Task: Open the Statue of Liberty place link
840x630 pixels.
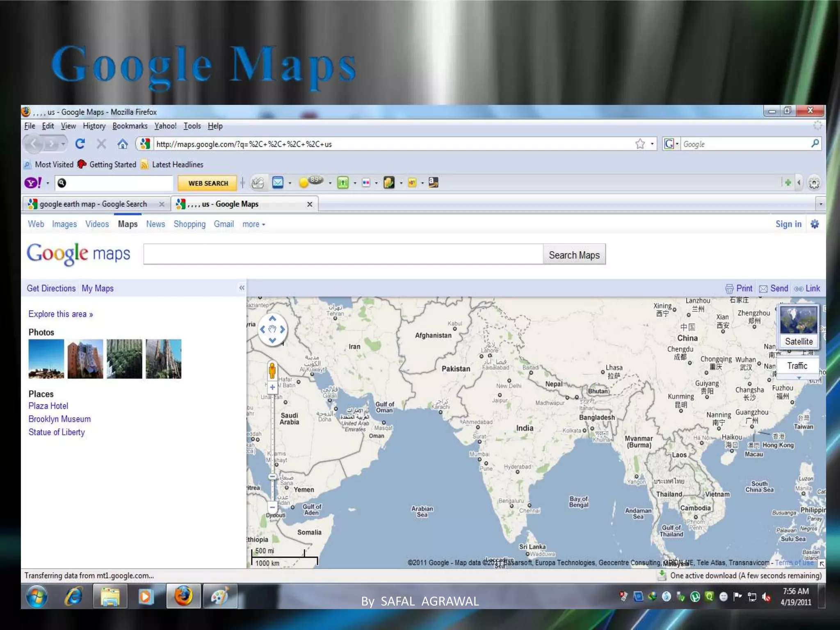Action: (57, 432)
